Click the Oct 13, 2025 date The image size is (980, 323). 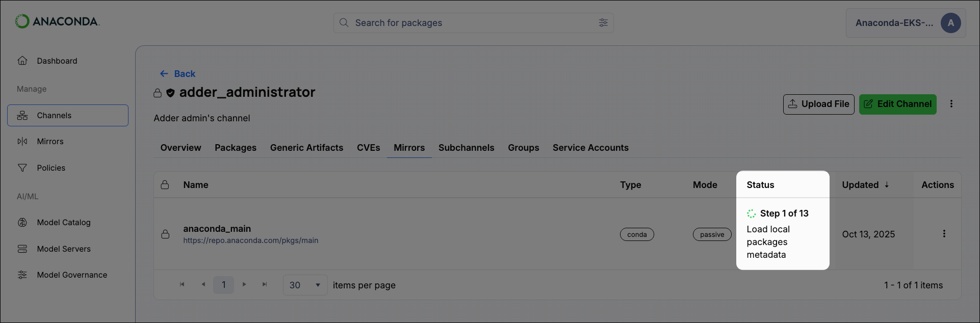[868, 234]
